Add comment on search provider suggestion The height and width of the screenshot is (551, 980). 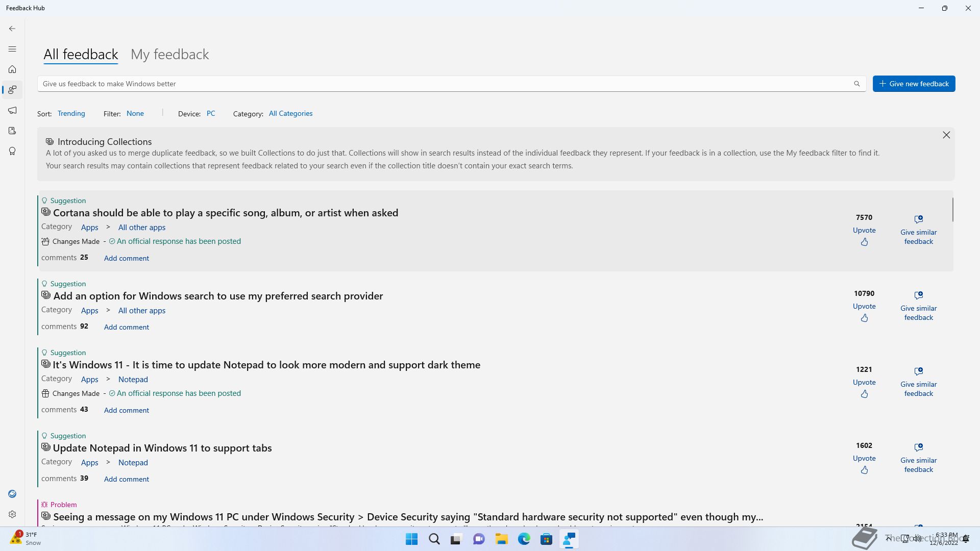[127, 327]
